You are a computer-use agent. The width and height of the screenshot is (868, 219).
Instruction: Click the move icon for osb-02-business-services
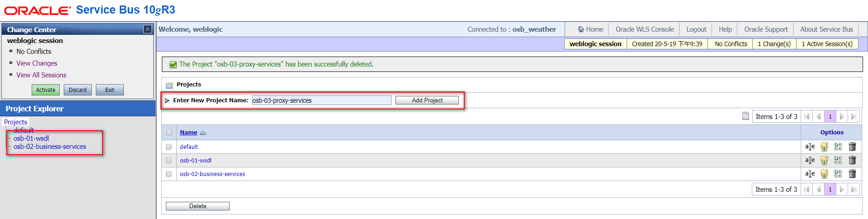tap(824, 174)
